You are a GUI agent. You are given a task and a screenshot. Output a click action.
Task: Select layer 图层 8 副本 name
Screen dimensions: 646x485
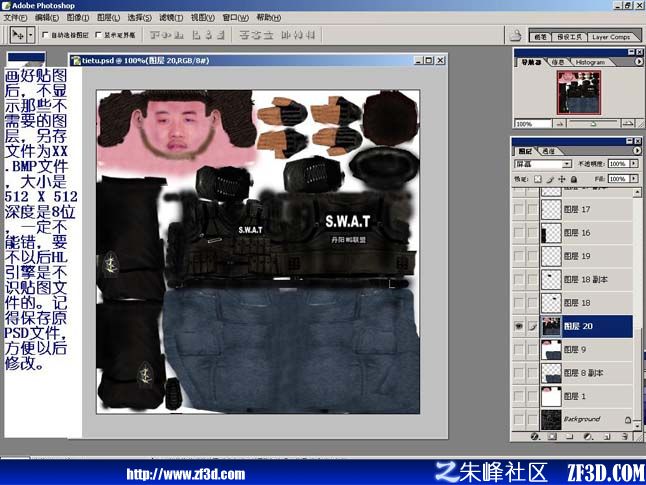coord(583,373)
